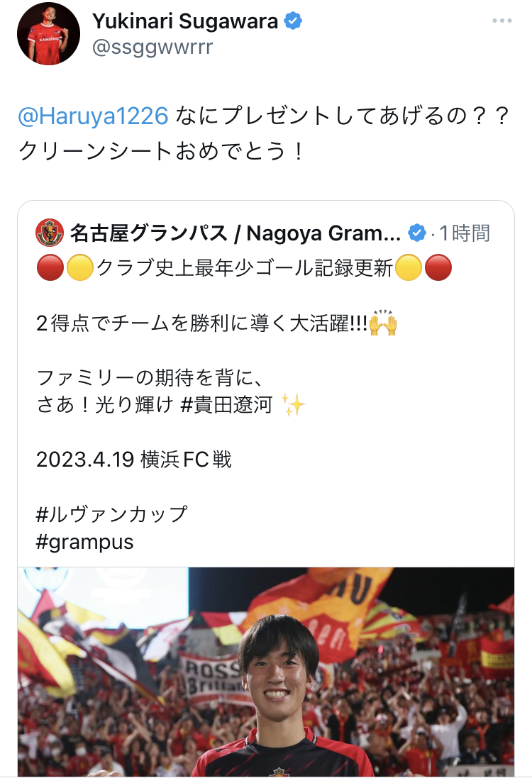Open the #ルヴァンカップ hashtag

pyautogui.click(x=112, y=514)
